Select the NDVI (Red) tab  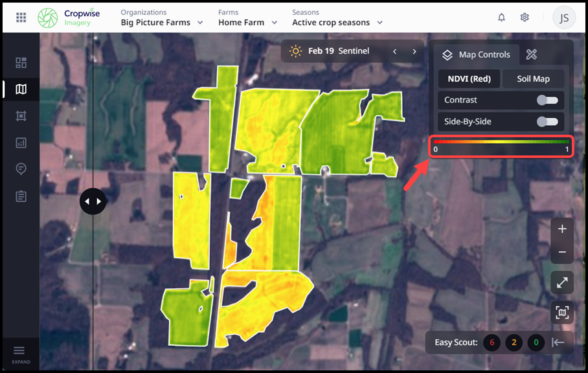coord(469,79)
